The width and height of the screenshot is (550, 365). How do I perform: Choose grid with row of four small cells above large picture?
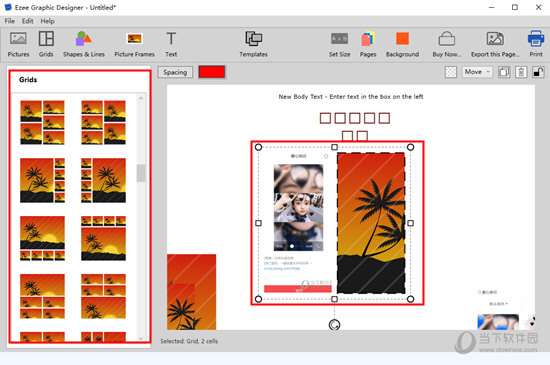coord(103,238)
